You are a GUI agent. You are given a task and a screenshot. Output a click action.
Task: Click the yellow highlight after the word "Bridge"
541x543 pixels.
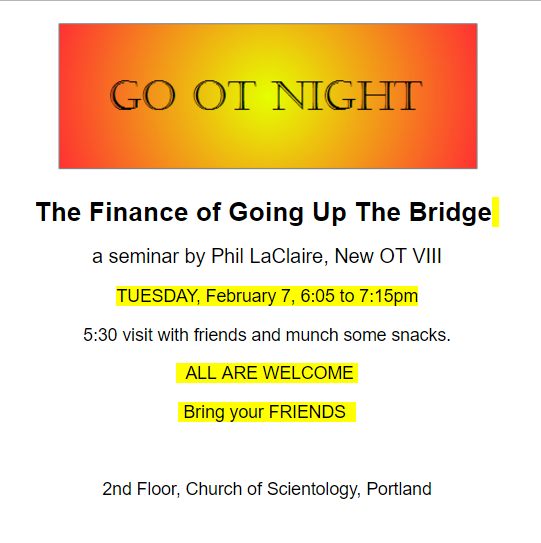pyautogui.click(x=495, y=212)
